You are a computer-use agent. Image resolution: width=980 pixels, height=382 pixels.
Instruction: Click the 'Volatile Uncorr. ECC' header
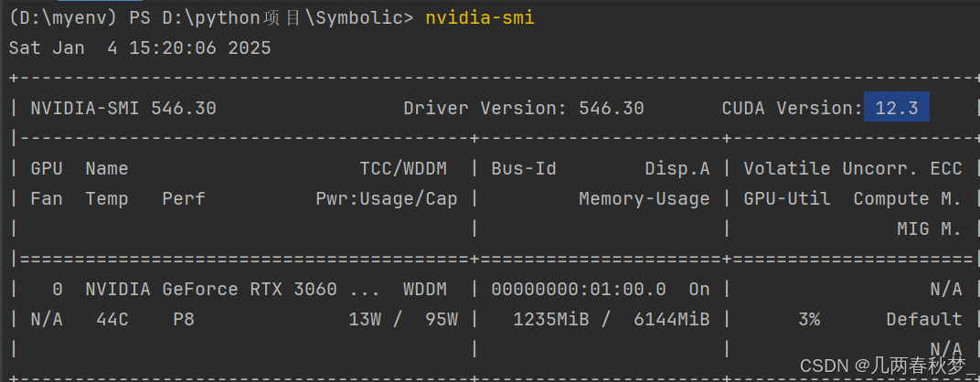pyautogui.click(x=853, y=169)
